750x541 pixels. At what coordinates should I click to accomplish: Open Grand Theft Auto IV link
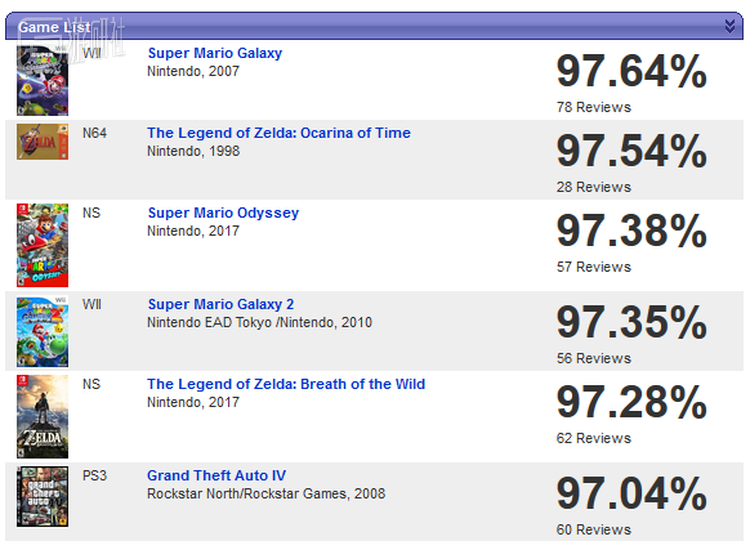coord(216,475)
